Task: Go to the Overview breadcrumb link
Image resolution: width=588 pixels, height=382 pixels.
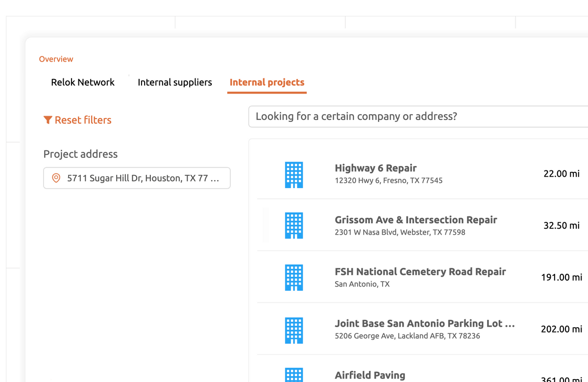Action: [x=56, y=59]
